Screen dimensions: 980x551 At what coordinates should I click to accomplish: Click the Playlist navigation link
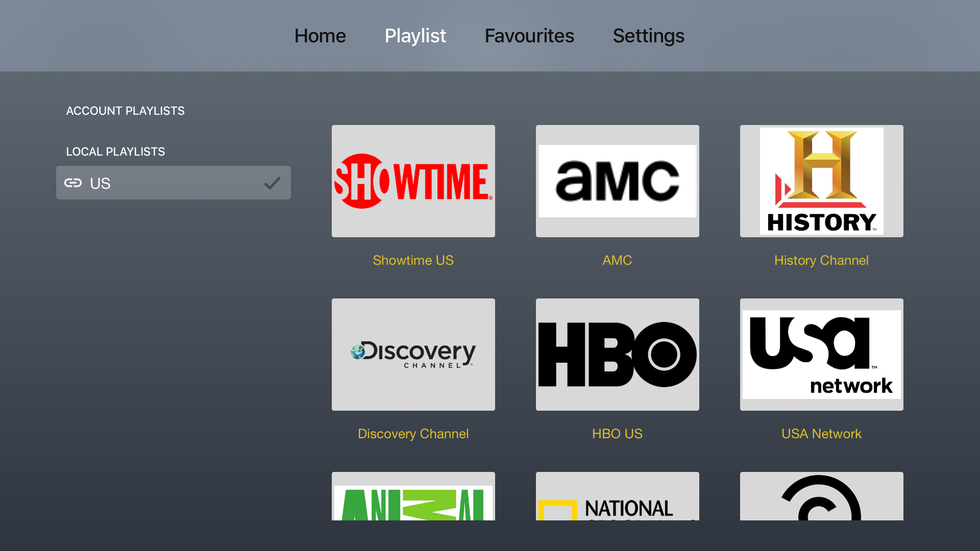click(415, 36)
